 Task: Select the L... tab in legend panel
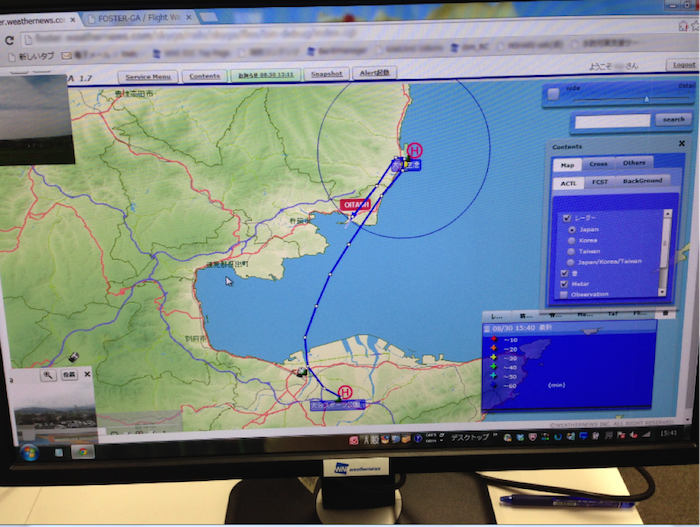[x=496, y=316]
